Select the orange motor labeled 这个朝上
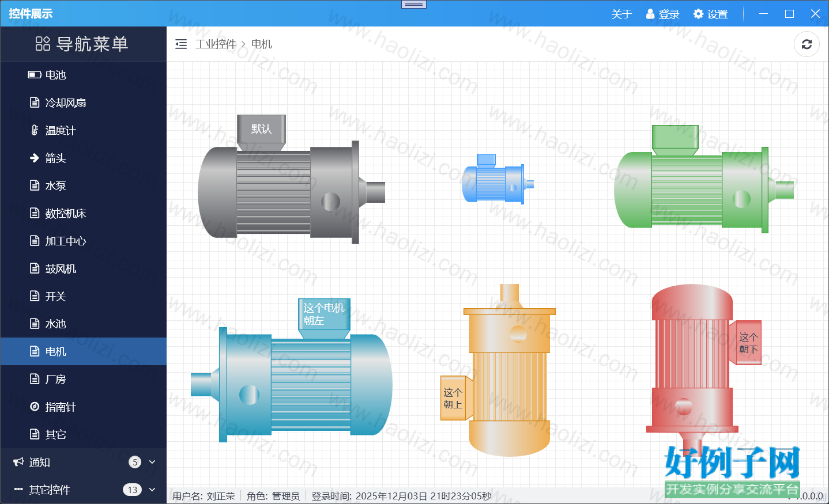 coord(498,370)
